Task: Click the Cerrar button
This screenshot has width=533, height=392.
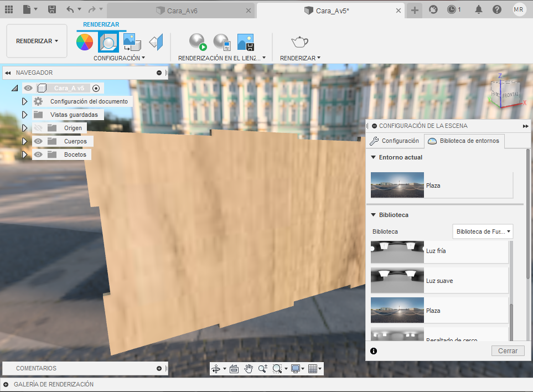Action: point(508,351)
